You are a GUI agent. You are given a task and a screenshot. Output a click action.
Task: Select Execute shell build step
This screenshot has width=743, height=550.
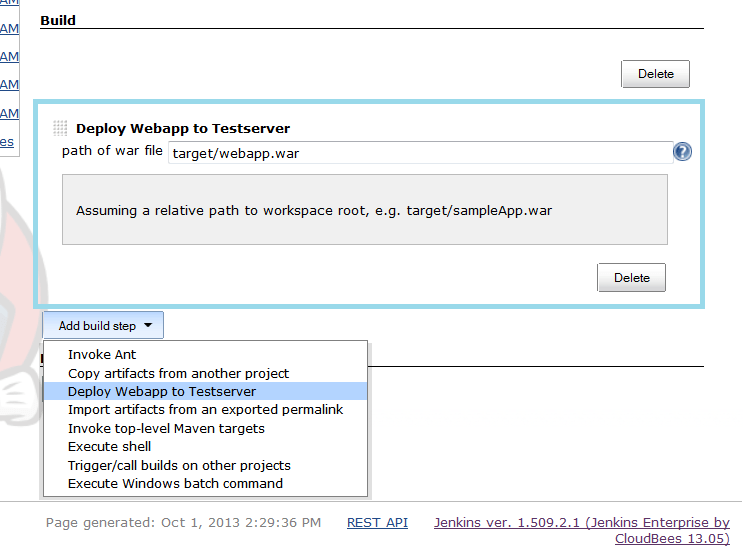(x=110, y=446)
